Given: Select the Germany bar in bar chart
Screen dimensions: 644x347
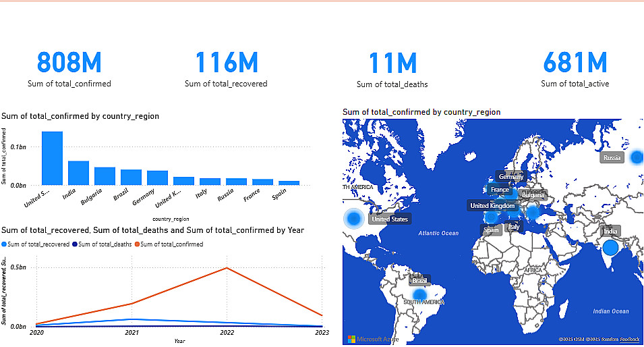Looking at the screenshot, I should (x=157, y=178).
